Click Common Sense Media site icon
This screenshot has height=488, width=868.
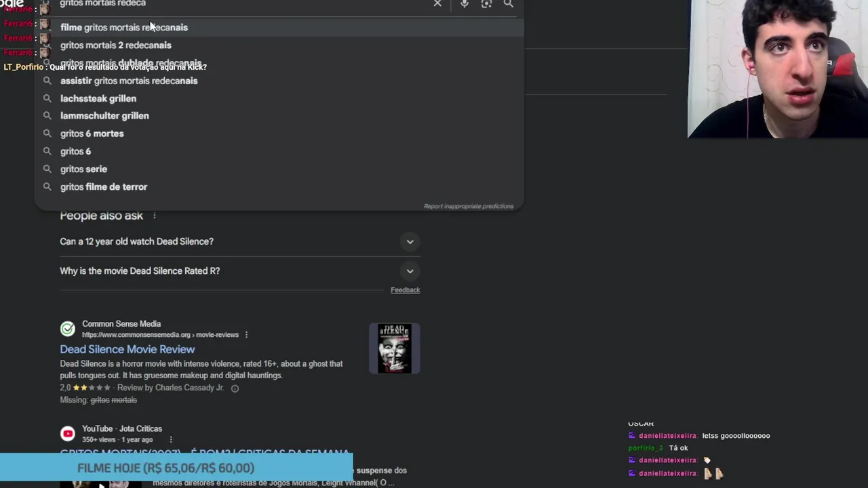point(68,329)
